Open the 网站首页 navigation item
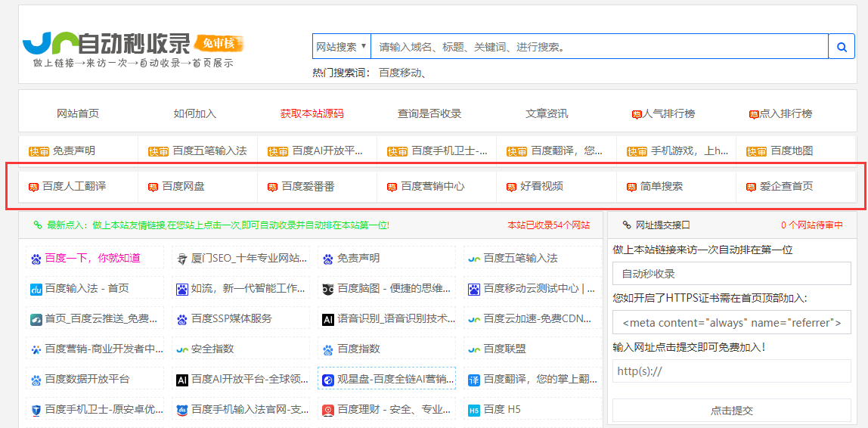The image size is (868, 428). click(78, 113)
